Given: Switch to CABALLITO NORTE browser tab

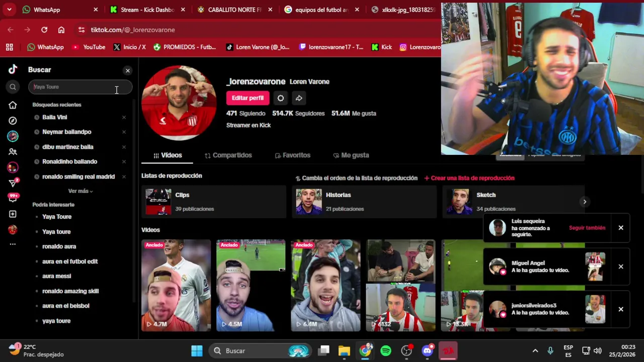Looking at the screenshot, I should point(235,10).
